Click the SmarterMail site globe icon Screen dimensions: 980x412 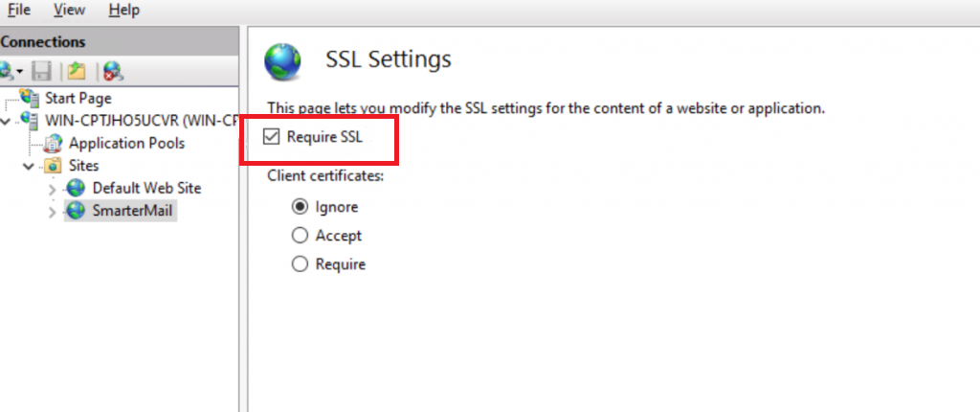76,211
